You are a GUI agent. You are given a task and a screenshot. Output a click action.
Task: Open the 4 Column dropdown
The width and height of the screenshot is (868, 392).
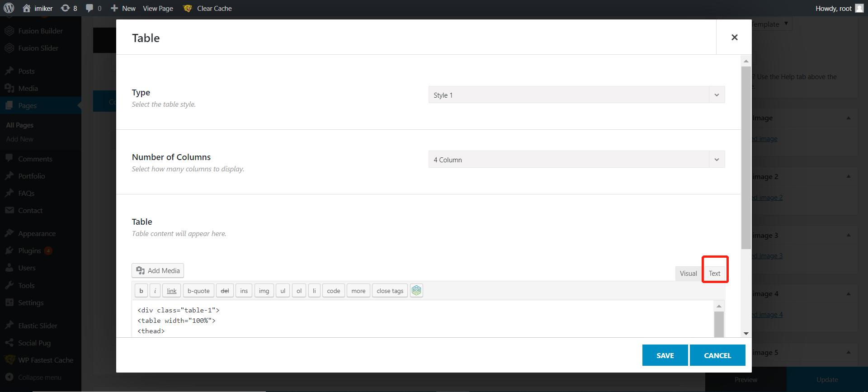coord(576,160)
